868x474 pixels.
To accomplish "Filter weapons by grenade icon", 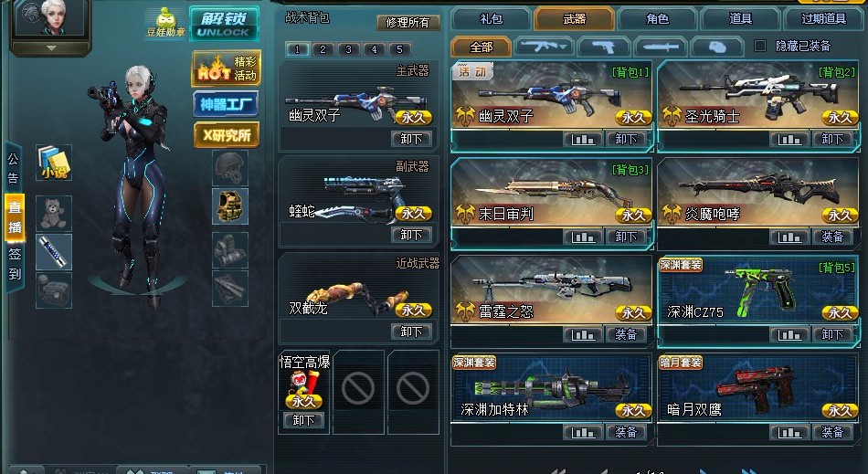I will pyautogui.click(x=718, y=47).
